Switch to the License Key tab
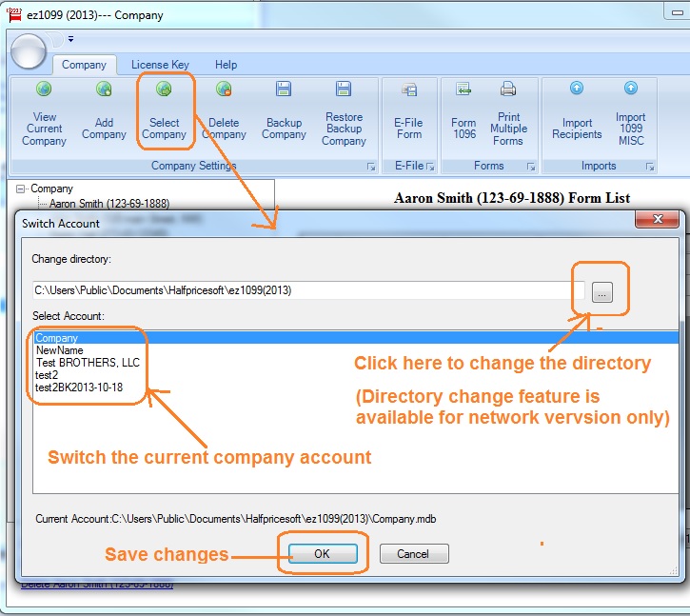 (x=160, y=65)
